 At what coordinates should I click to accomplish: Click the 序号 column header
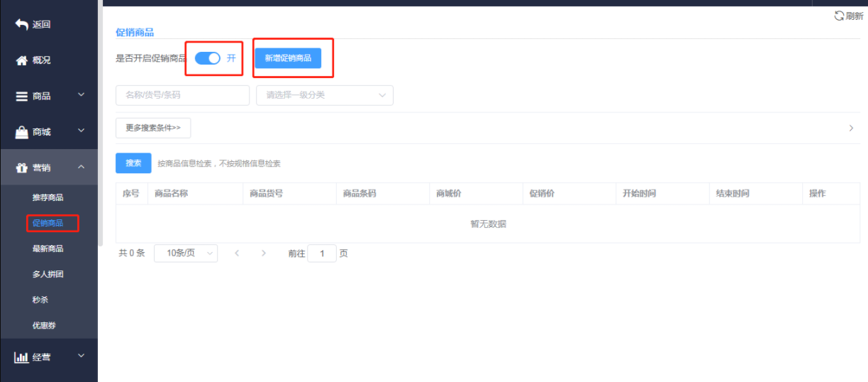click(x=130, y=193)
